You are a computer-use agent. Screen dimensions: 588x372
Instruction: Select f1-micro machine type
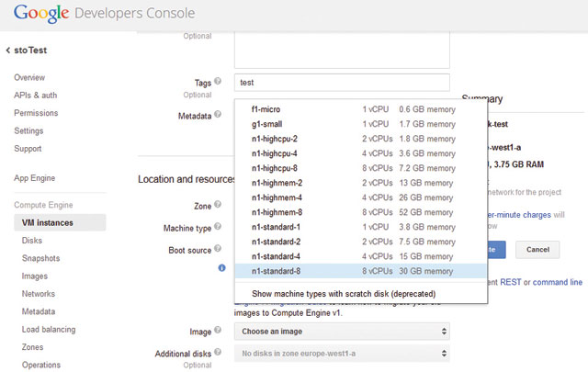[361, 109]
